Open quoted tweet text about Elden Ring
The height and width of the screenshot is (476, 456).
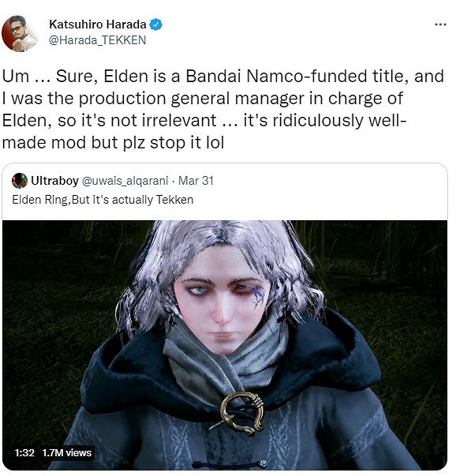103,200
